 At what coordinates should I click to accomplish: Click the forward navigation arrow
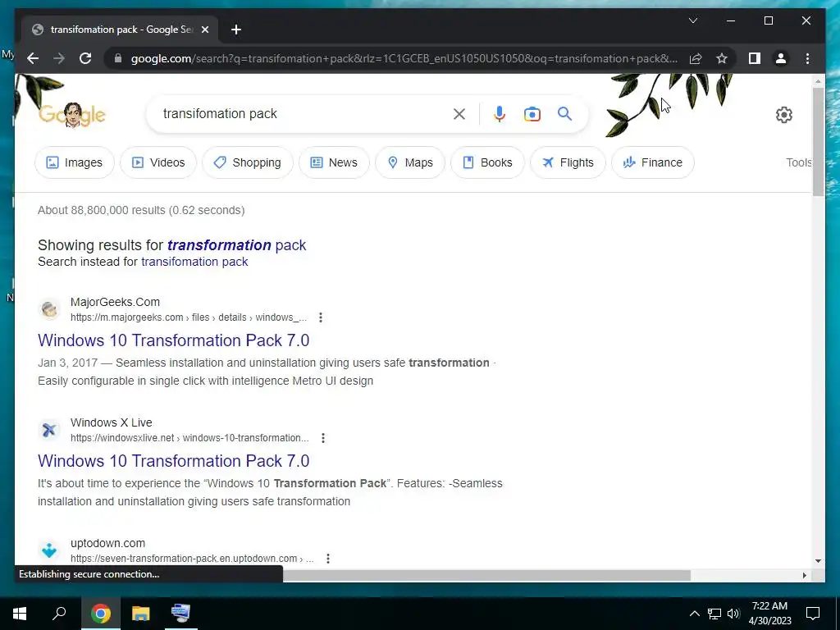pos(59,58)
